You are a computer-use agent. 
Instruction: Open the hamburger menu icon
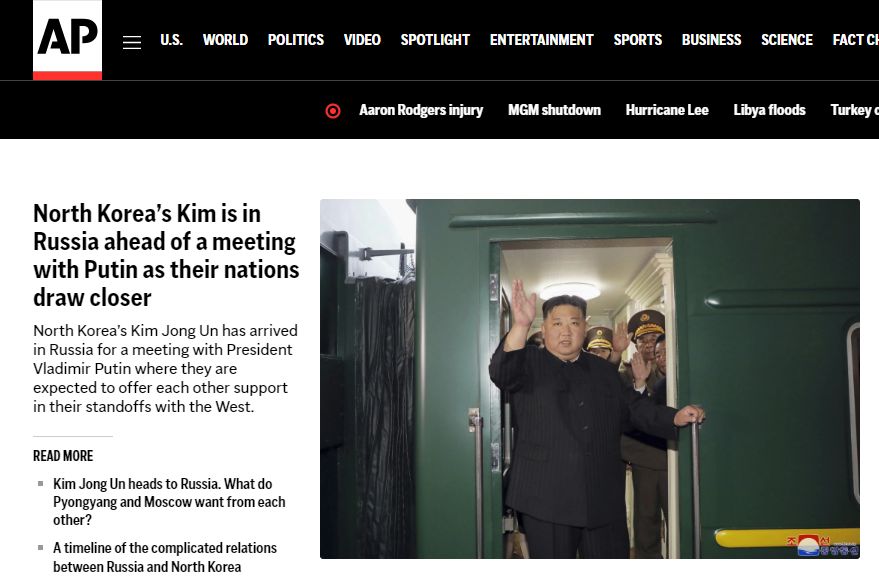click(132, 42)
